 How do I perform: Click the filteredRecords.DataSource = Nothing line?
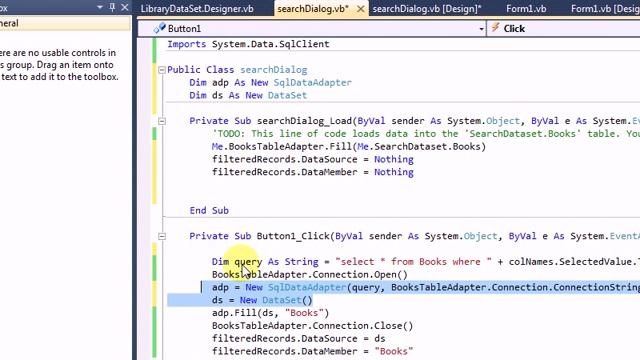tap(313, 159)
